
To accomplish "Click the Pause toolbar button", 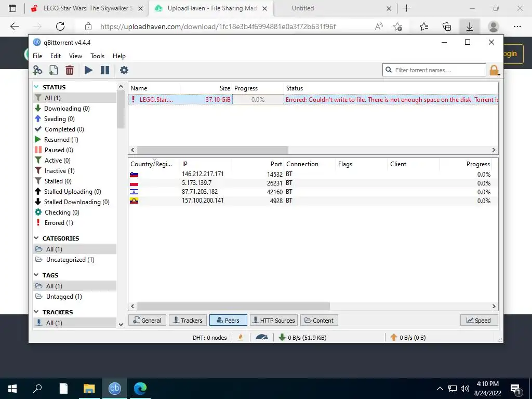I will point(105,70).
